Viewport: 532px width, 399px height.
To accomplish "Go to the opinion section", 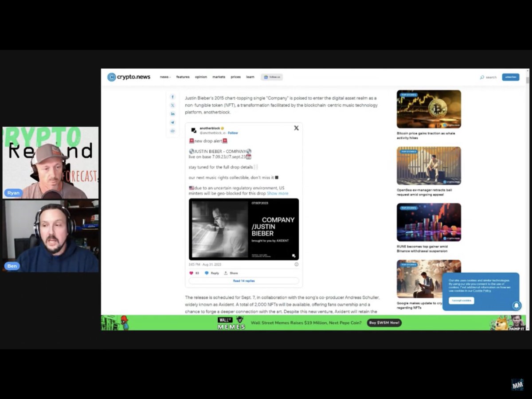I will (x=201, y=77).
